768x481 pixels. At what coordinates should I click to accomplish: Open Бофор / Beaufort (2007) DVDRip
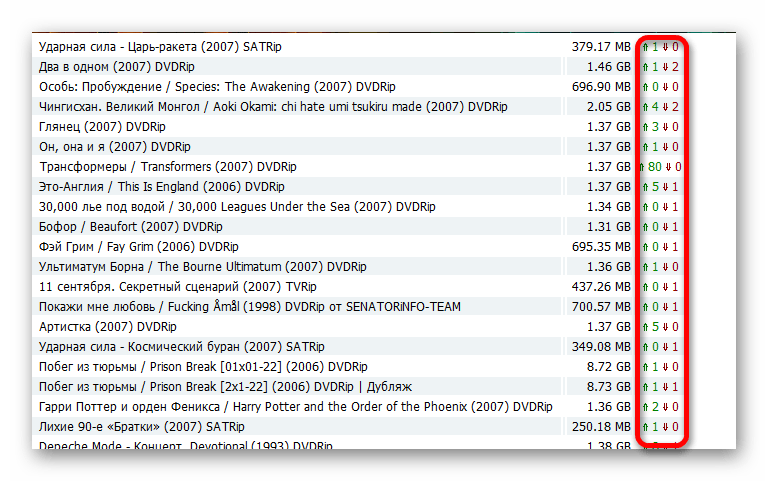coord(130,227)
